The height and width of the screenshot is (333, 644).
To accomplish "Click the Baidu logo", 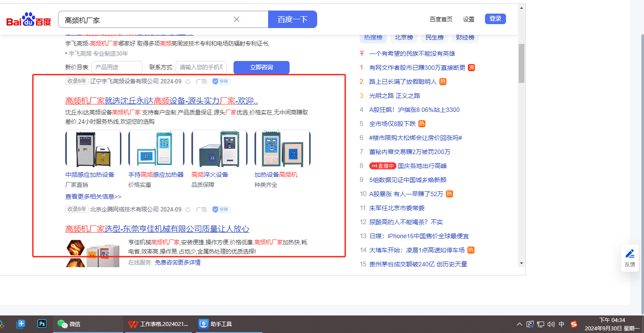I will [x=29, y=20].
